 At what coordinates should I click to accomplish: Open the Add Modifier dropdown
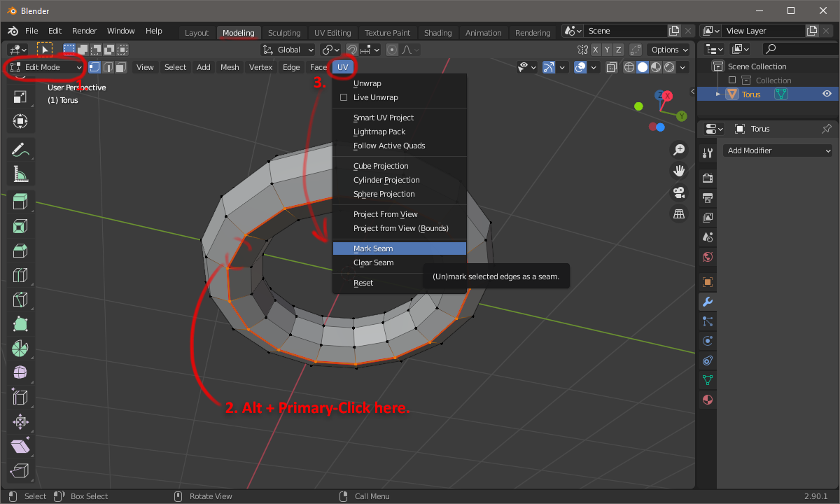pos(777,150)
